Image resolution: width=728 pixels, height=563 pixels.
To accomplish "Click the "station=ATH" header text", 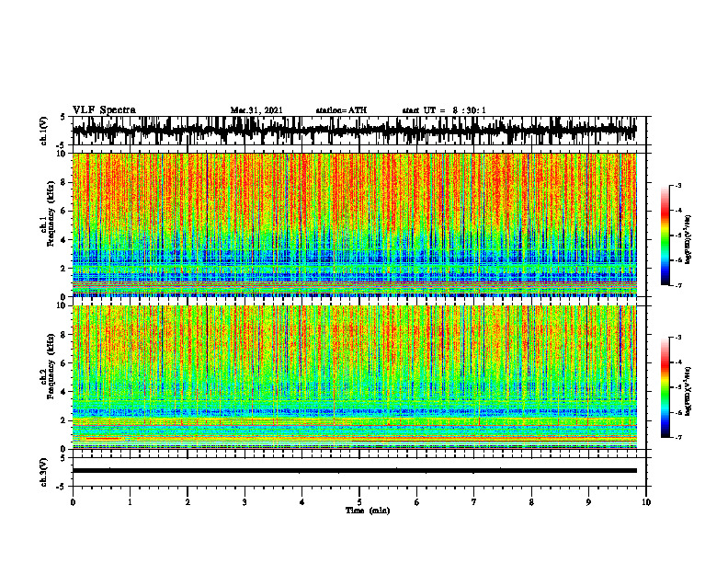I will (x=341, y=110).
